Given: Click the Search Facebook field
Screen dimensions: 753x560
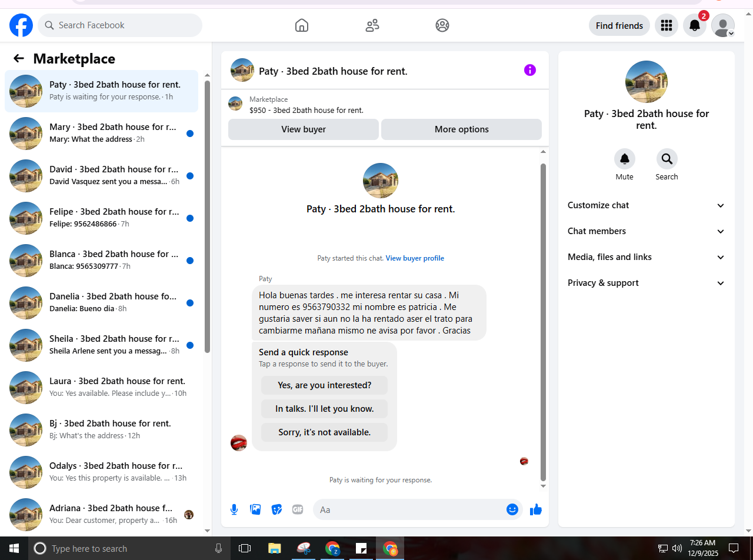Looking at the screenshot, I should (120, 25).
